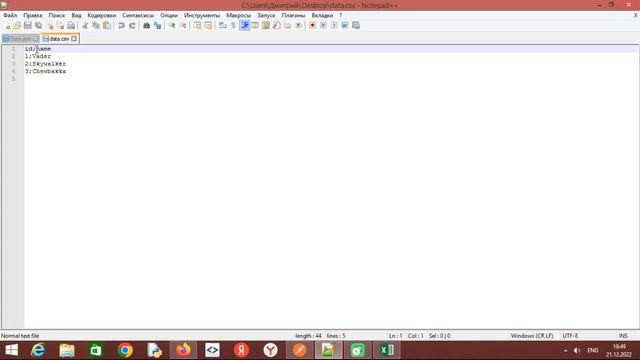Open Firefox from the taskbar

(183, 350)
